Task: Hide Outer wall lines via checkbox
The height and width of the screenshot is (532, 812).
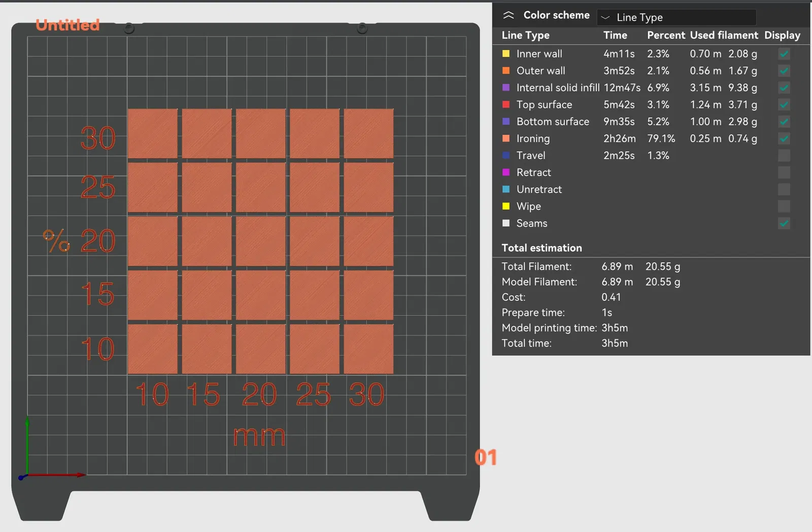Action: tap(784, 70)
